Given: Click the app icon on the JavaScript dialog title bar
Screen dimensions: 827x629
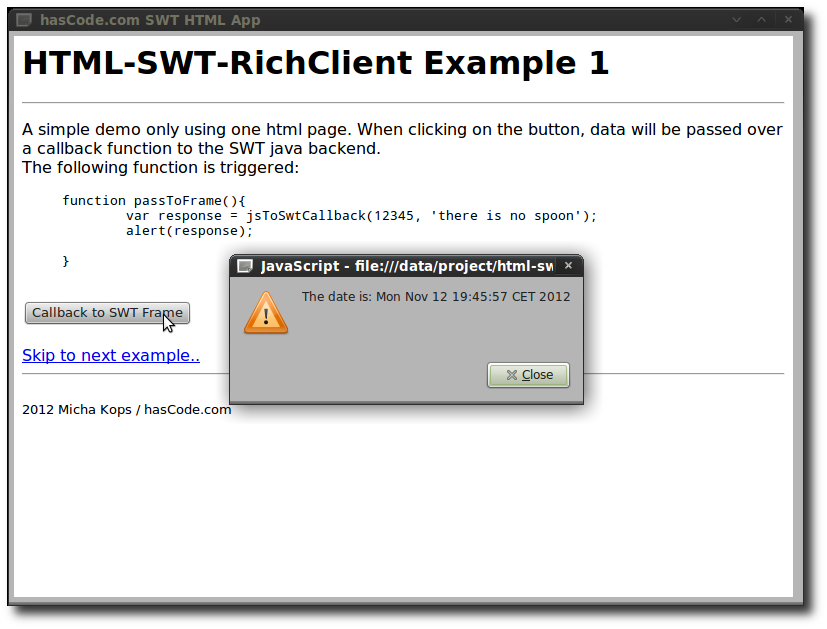Looking at the screenshot, I should tap(243, 265).
